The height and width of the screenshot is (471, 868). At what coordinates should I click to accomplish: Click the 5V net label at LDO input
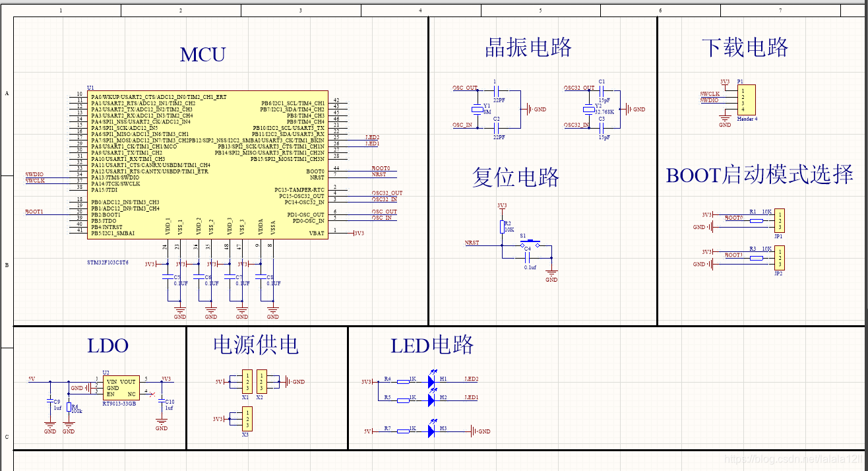point(31,379)
